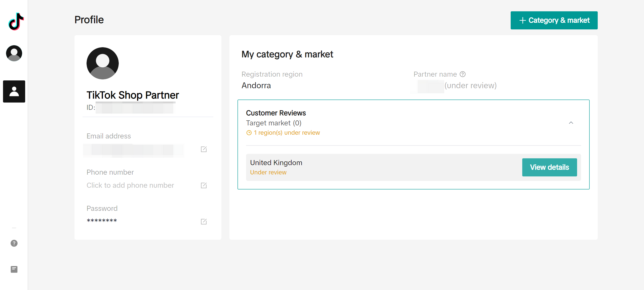Click the 1 region(s) under review notice
644x290 pixels.
[x=283, y=133]
